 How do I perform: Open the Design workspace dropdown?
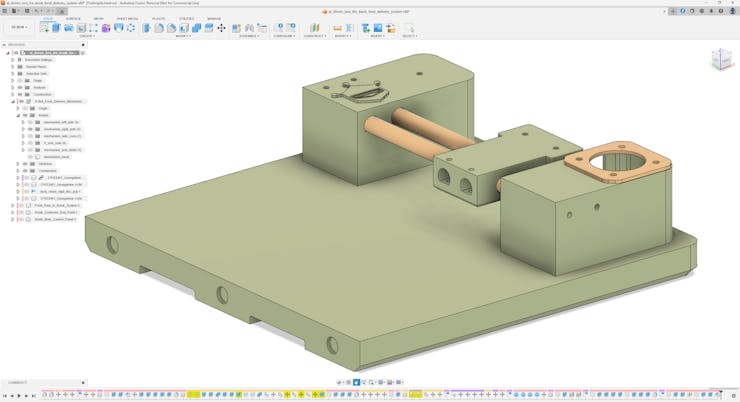pos(19,28)
